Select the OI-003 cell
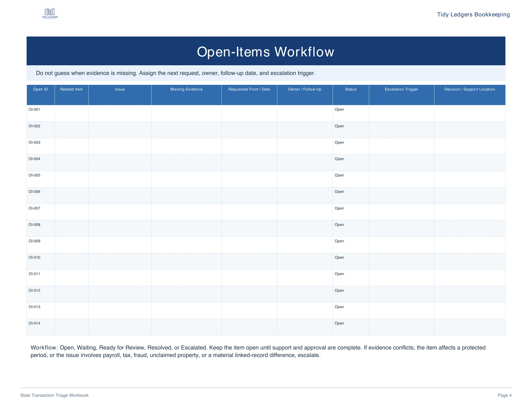532x411 pixels. pyautogui.click(x=41, y=146)
